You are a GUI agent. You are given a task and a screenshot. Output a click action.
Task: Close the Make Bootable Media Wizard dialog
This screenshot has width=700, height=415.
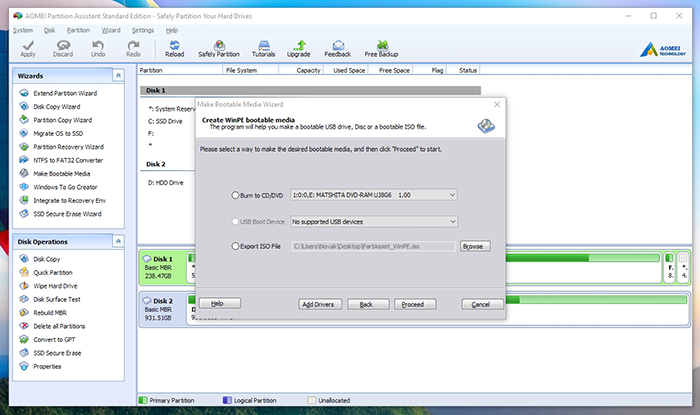[x=497, y=104]
